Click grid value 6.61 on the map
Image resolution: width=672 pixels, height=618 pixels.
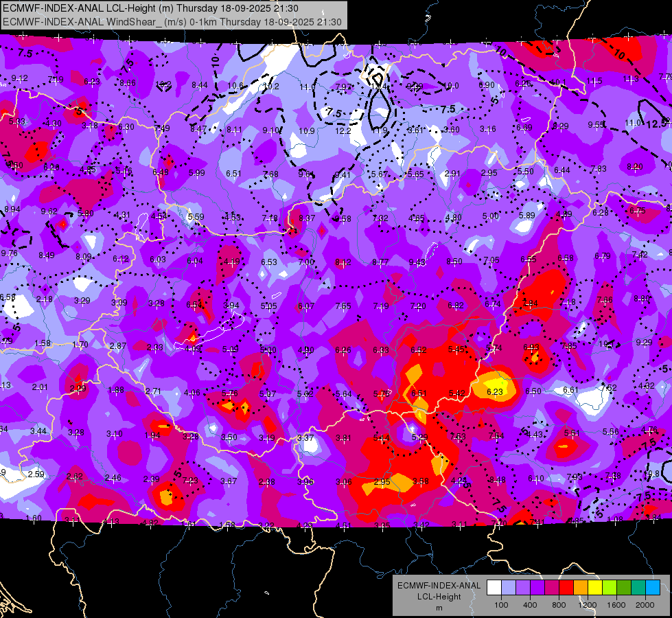click(570, 390)
